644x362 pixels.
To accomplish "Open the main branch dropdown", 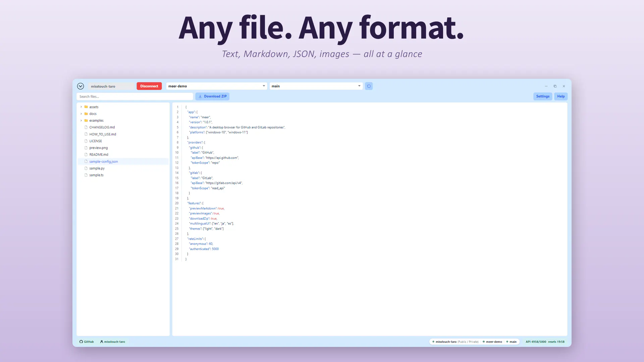I will tap(316, 86).
